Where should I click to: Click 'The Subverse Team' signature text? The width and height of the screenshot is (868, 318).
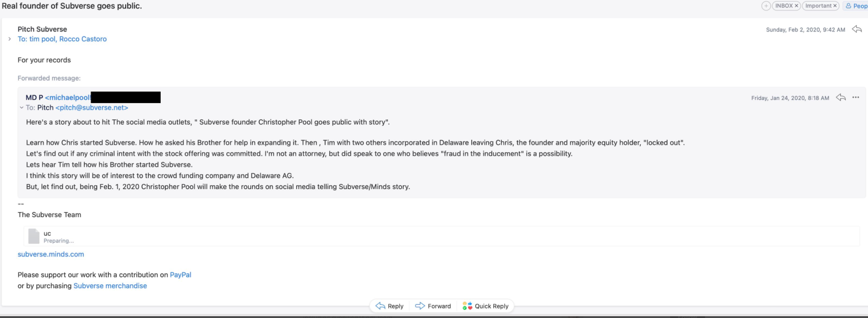49,215
